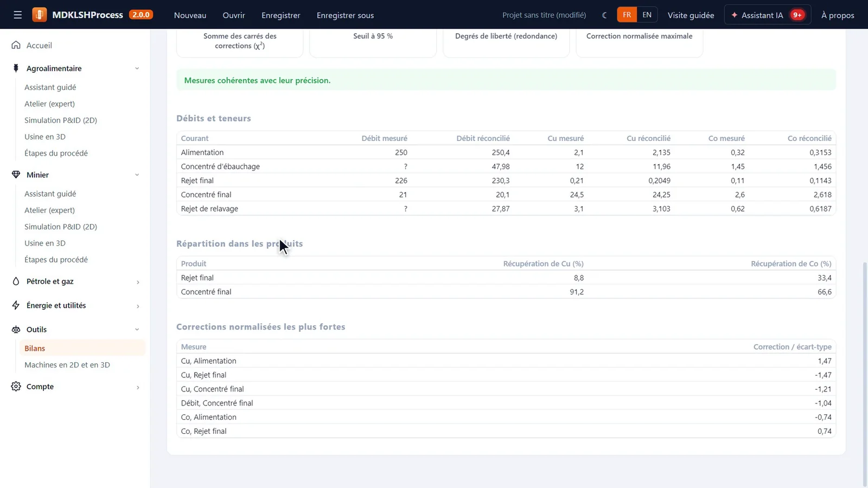The height and width of the screenshot is (488, 868).
Task: Expand the Compte section chevron
Action: (x=137, y=387)
